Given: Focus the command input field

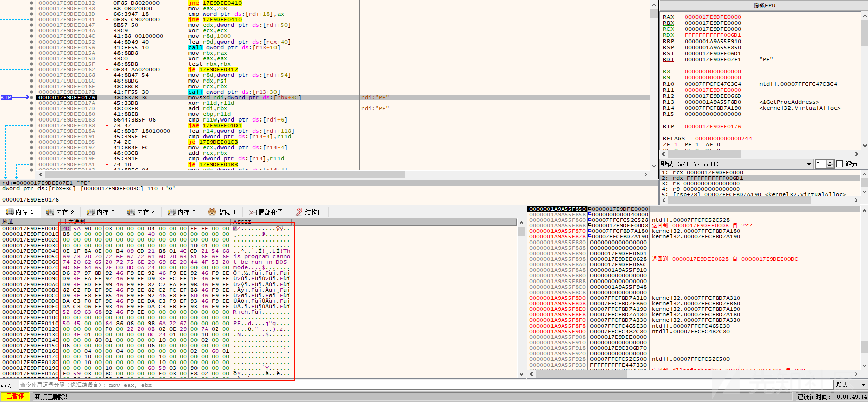Looking at the screenshot, I should pyautogui.click(x=425, y=385).
